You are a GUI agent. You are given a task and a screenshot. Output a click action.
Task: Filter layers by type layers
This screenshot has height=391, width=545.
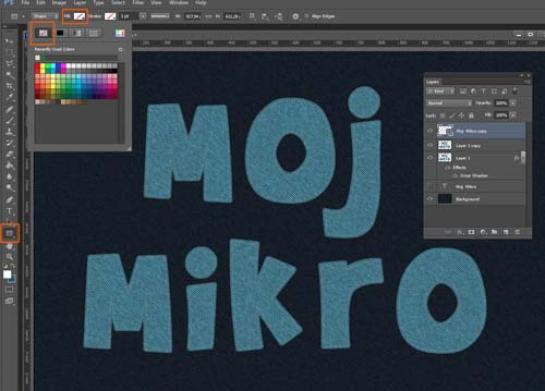pyautogui.click(x=483, y=91)
